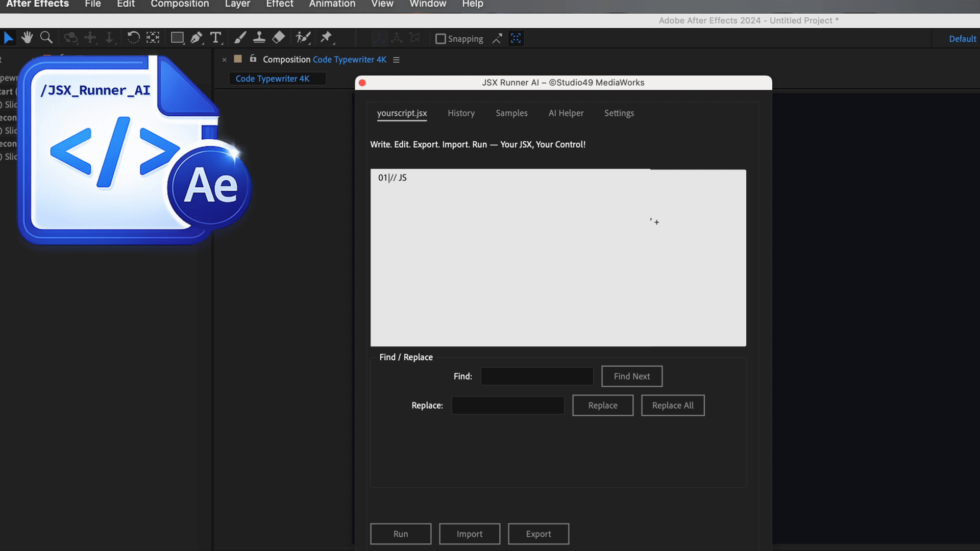980x551 pixels.
Task: Select the Pan camera tool
Action: coord(90,38)
